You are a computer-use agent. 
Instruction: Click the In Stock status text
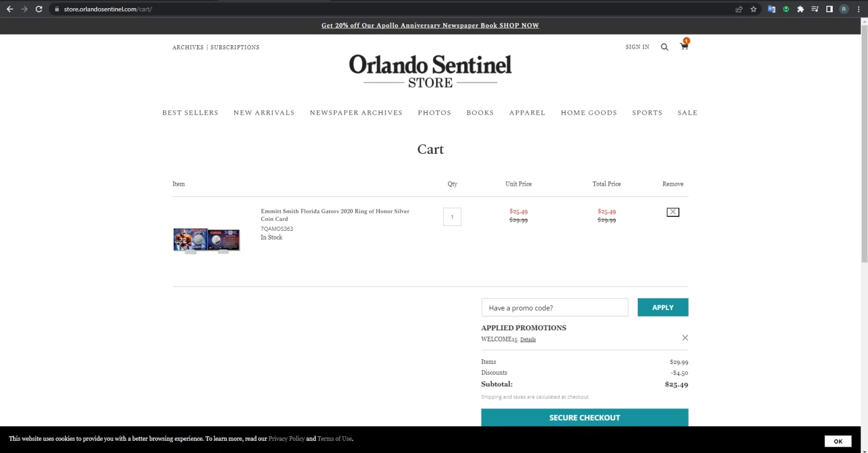pos(271,238)
